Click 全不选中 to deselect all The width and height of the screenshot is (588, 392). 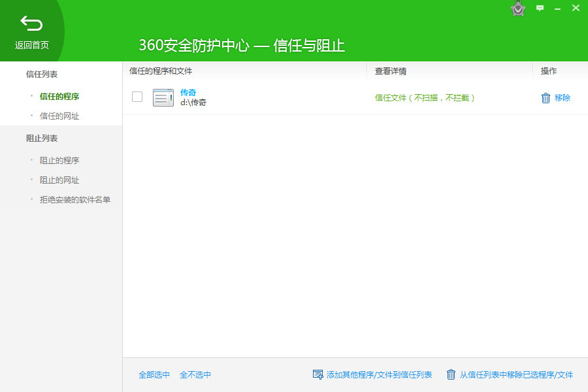click(195, 375)
